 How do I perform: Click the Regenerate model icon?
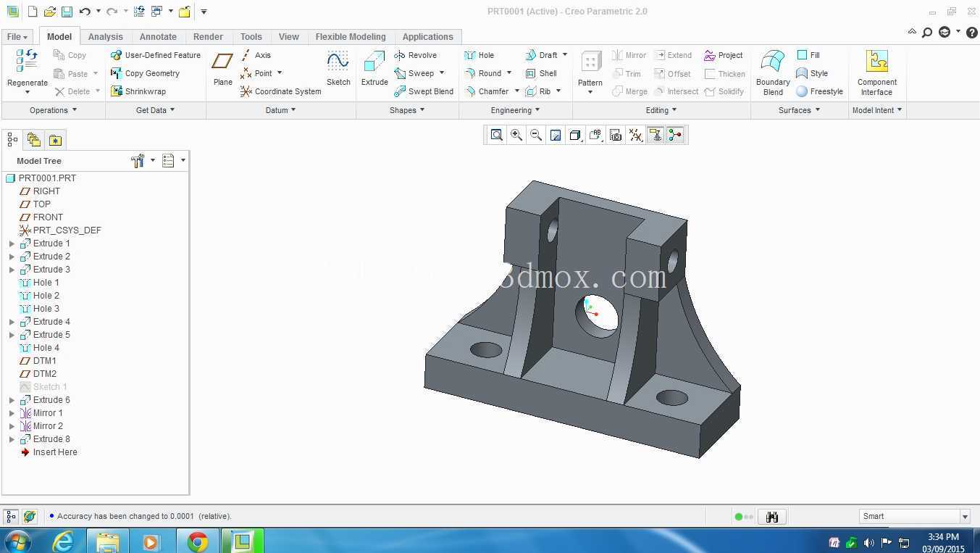pyautogui.click(x=27, y=60)
